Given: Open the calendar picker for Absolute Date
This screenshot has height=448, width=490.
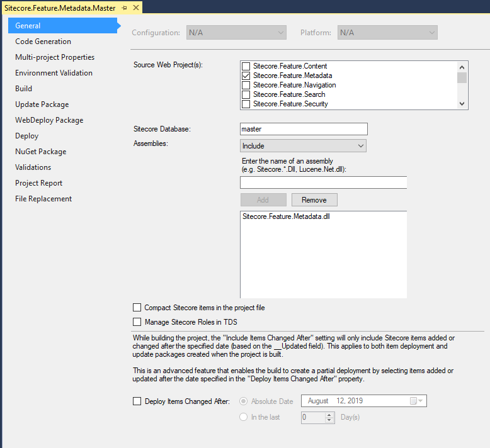Looking at the screenshot, I should [x=416, y=401].
